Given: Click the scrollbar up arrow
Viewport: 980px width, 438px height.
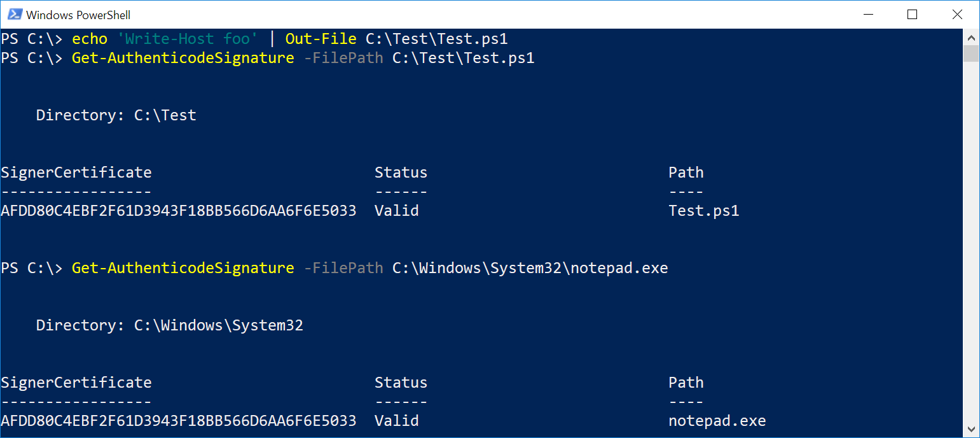Looking at the screenshot, I should tap(971, 36).
